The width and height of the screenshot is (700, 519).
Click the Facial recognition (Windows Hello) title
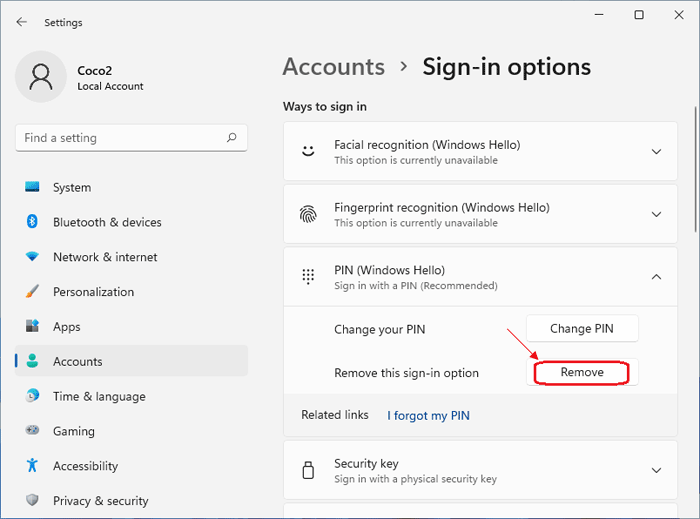click(x=427, y=145)
